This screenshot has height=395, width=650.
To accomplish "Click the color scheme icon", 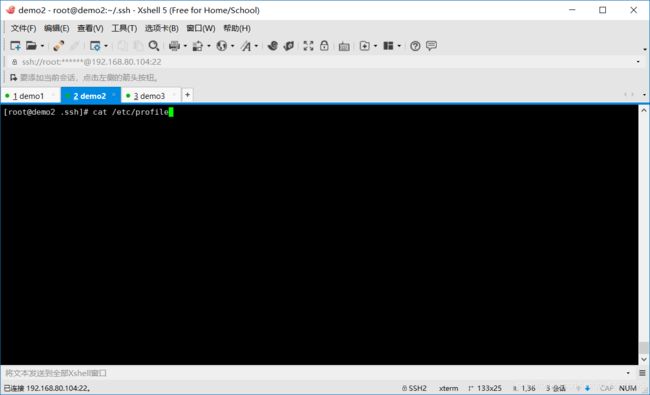I will 198,46.
